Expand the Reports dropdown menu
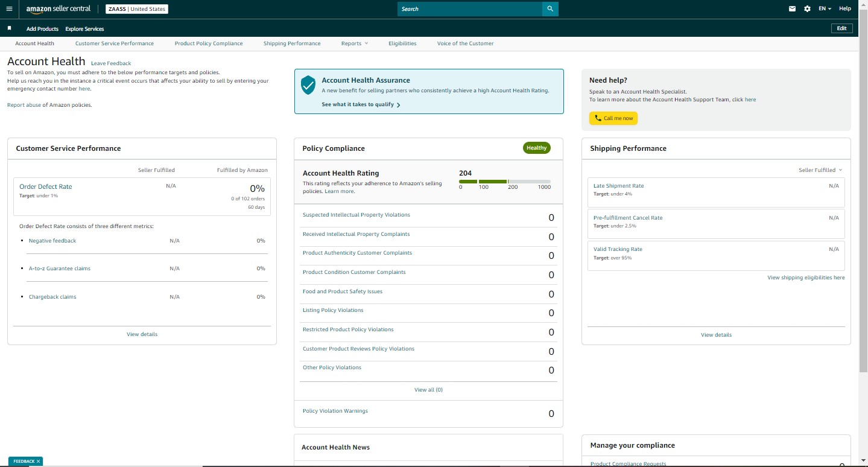The width and height of the screenshot is (868, 467). click(x=354, y=43)
